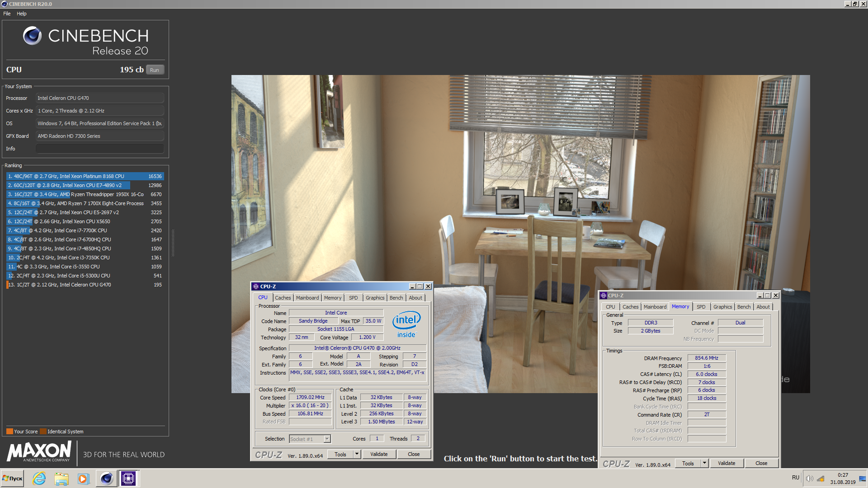Minimize the left CPU-Z window
The image size is (868, 488).
(x=412, y=286)
